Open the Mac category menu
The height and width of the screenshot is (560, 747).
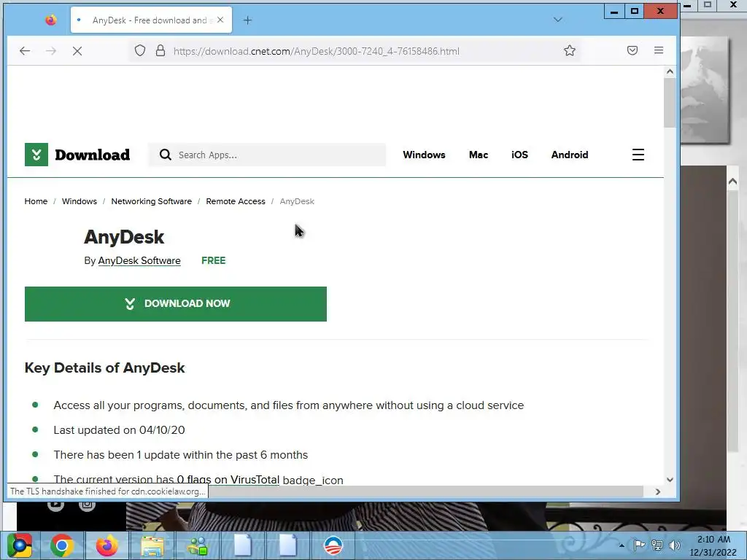(x=479, y=155)
